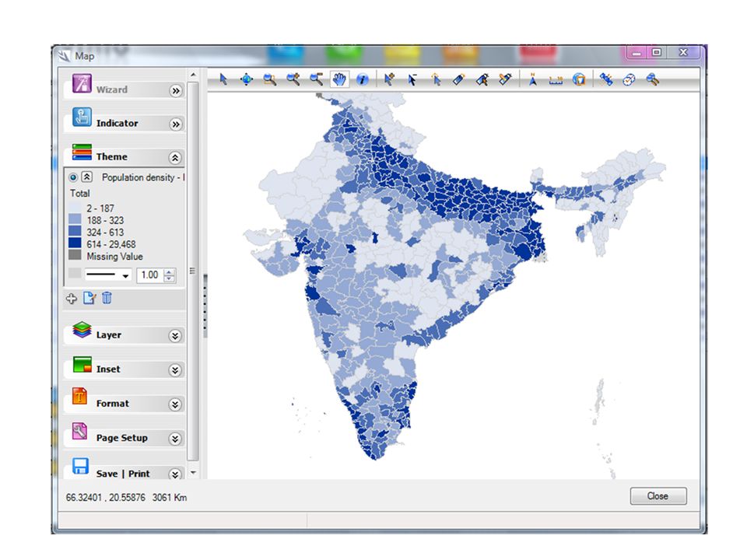747x560 pixels.
Task: Pick the remove-from-selection arrow with minus
Action: pos(412,79)
